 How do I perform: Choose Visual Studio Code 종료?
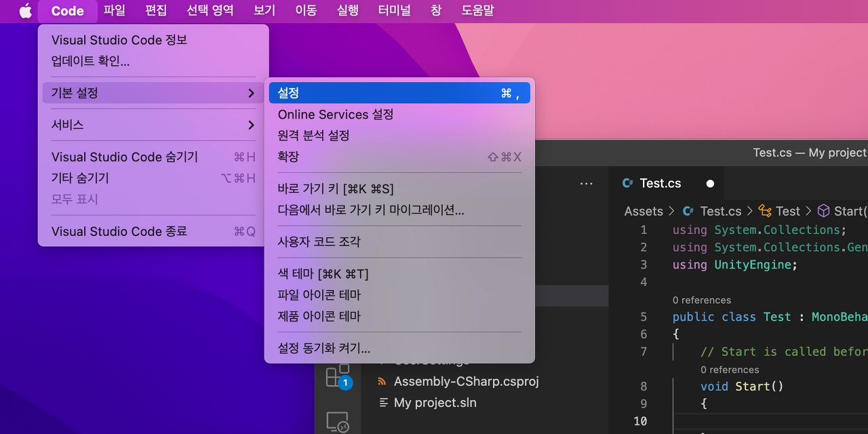tap(153, 231)
